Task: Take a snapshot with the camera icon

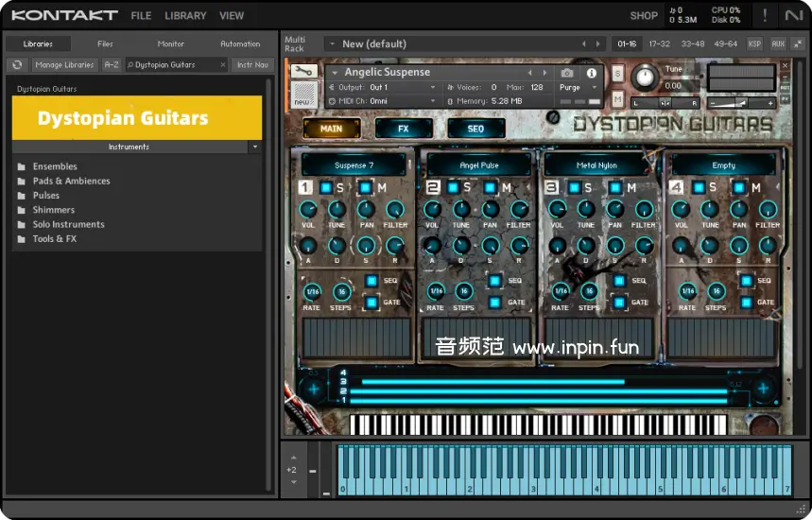Action: (x=567, y=73)
